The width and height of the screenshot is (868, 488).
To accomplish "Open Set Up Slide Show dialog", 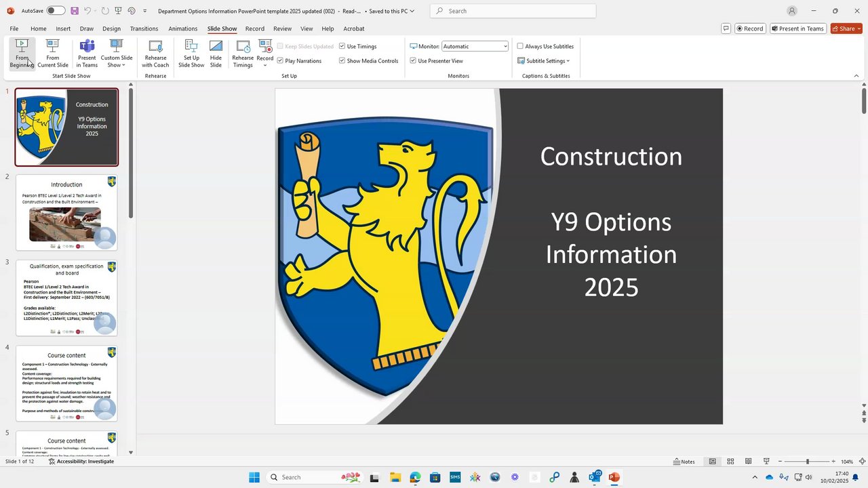I will (191, 54).
